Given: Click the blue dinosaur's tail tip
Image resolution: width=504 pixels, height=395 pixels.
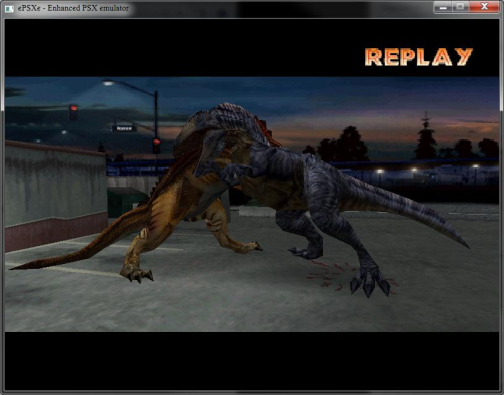Looking at the screenshot, I should (462, 243).
